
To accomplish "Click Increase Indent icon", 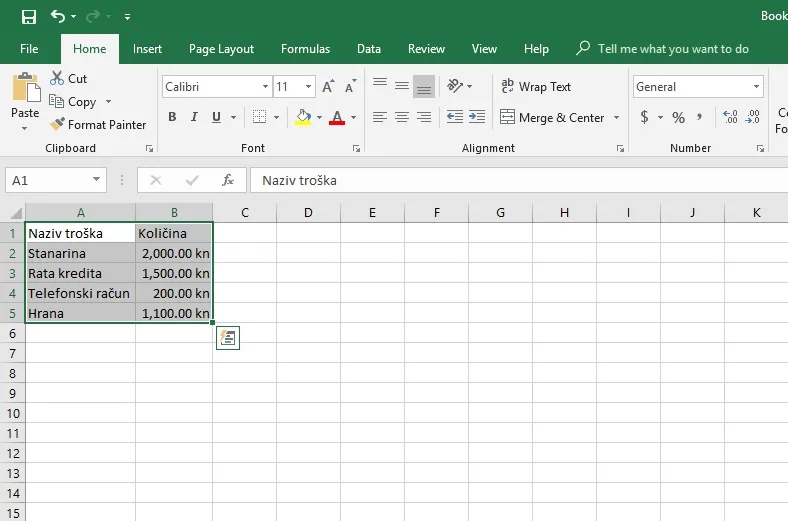I will (477, 117).
